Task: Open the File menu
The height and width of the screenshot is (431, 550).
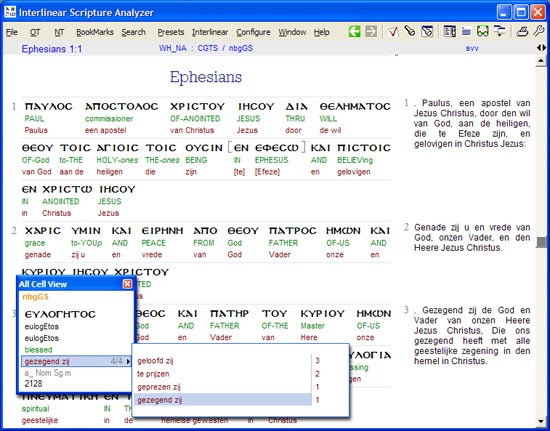Action: (x=12, y=32)
